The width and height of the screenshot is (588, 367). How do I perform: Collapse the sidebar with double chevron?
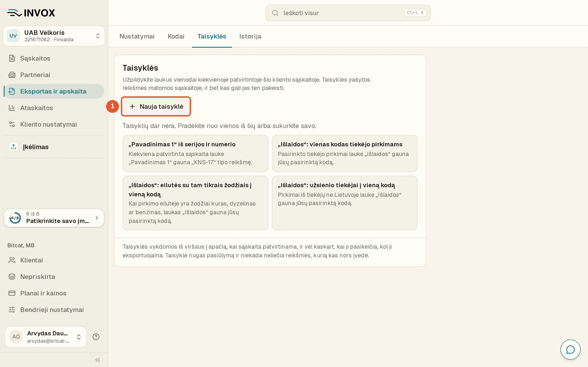point(98,360)
